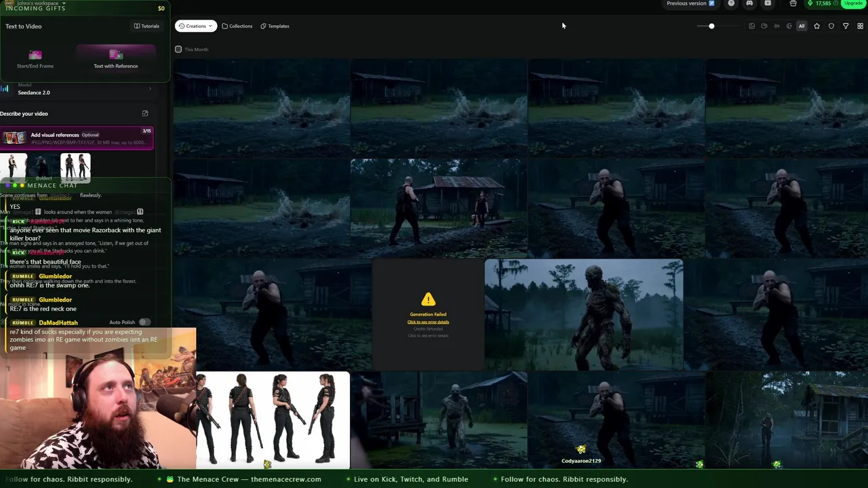
Task: Show favorites with the star icon
Action: pos(816,26)
